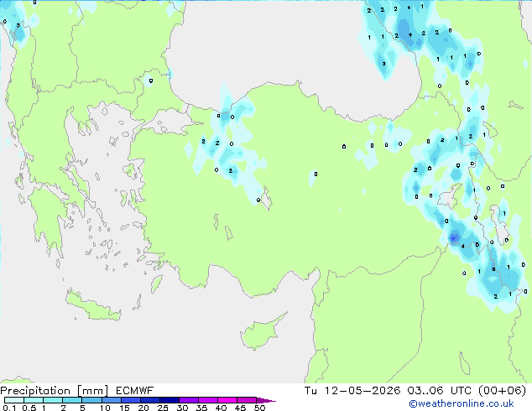Click the 15–20 mm blue legend swatch
Image resolution: width=532 pixels, height=411 pixels.
[131, 400]
